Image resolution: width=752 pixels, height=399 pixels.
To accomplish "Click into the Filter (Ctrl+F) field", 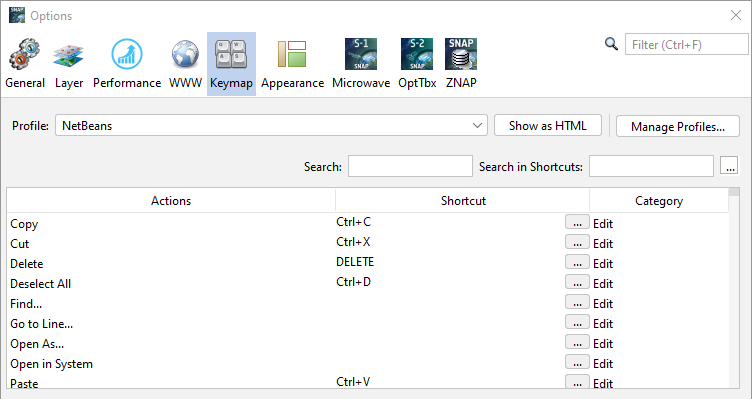I will pyautogui.click(x=686, y=45).
